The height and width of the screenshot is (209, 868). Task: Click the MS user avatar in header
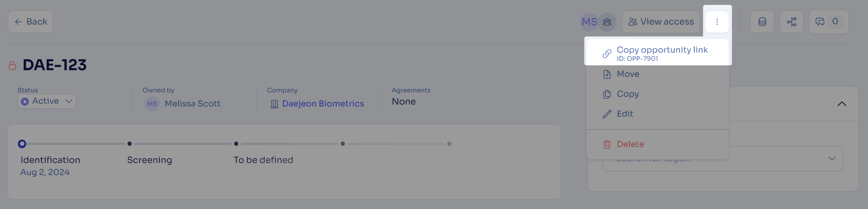[x=589, y=22]
